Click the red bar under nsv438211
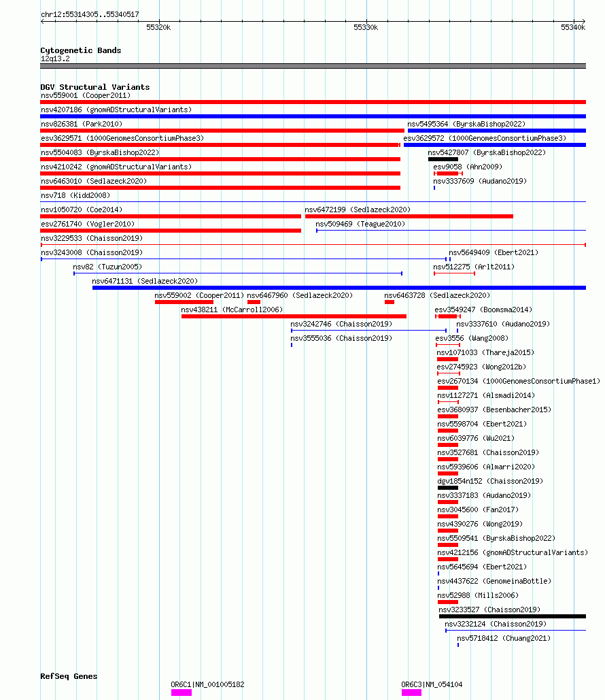Image resolution: width=605 pixels, height=700 pixels. [x=294, y=316]
